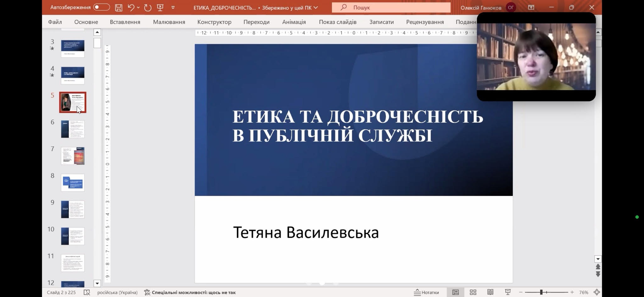The image size is (644, 297).
Task: Switch to Normal view icon
Action: pos(455,292)
